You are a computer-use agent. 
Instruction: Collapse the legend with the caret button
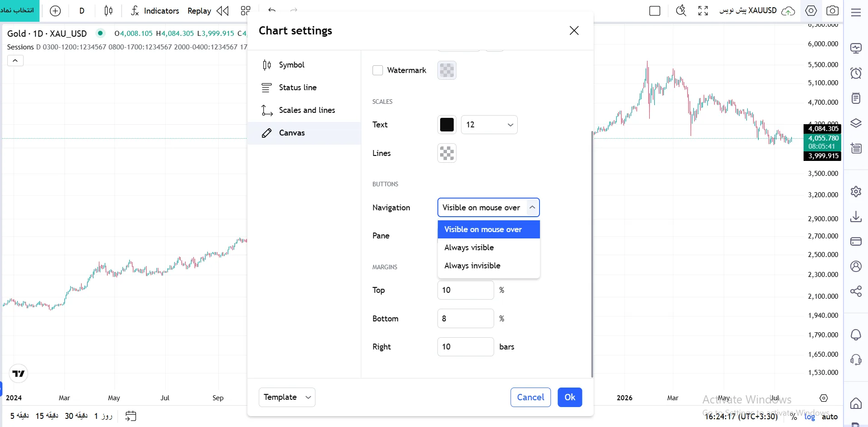[15, 60]
